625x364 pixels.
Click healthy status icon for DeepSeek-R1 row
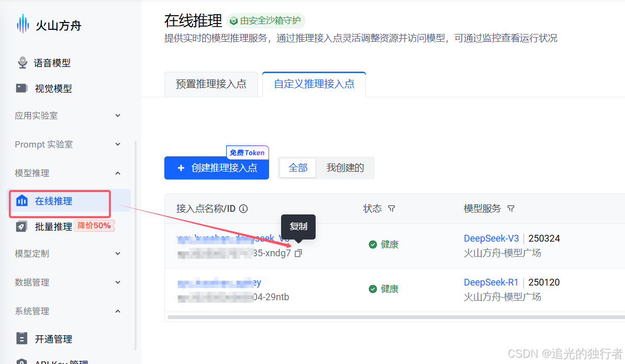[373, 289]
